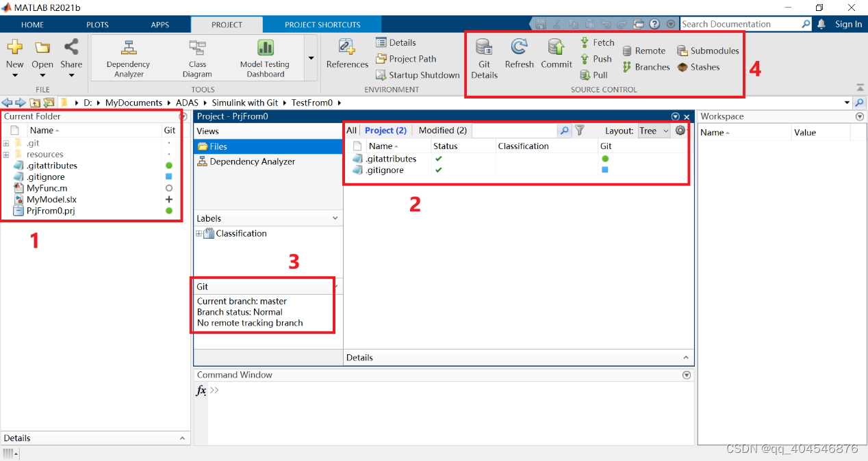Open the Help question mark icon
Screen dimensions: 868x461
coord(654,24)
